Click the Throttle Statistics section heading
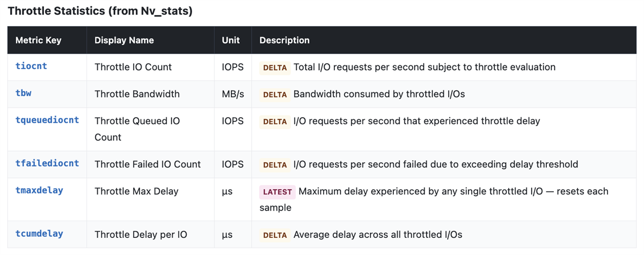The height and width of the screenshot is (255, 644). point(100,11)
